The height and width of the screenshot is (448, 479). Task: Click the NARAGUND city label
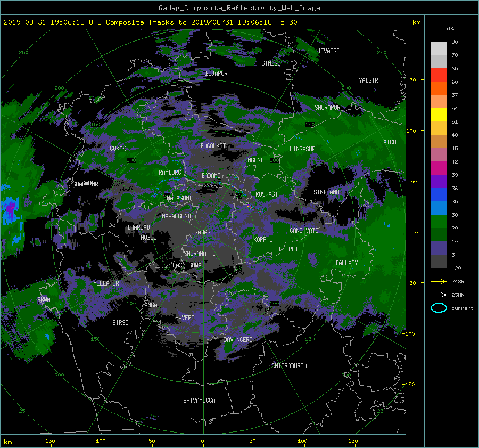[x=180, y=198]
